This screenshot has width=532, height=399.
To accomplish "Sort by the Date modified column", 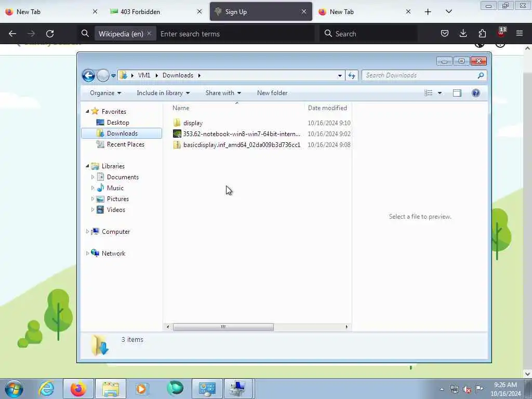I will tap(328, 108).
